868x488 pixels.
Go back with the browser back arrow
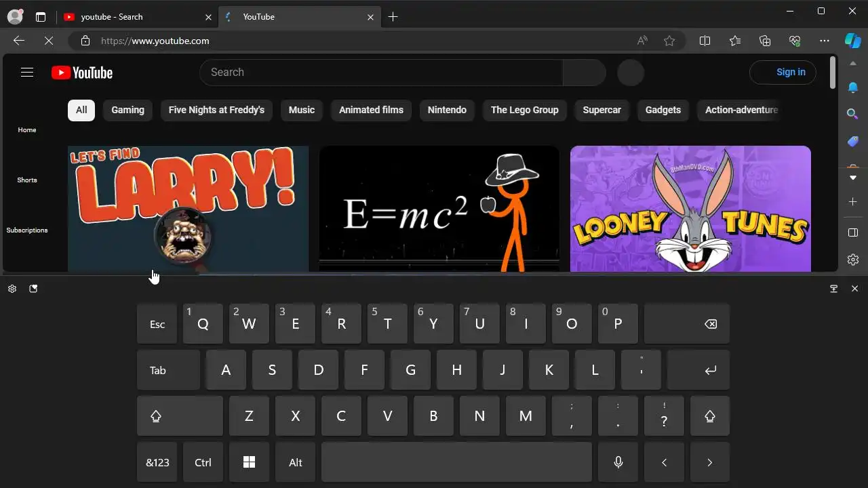[x=19, y=41]
